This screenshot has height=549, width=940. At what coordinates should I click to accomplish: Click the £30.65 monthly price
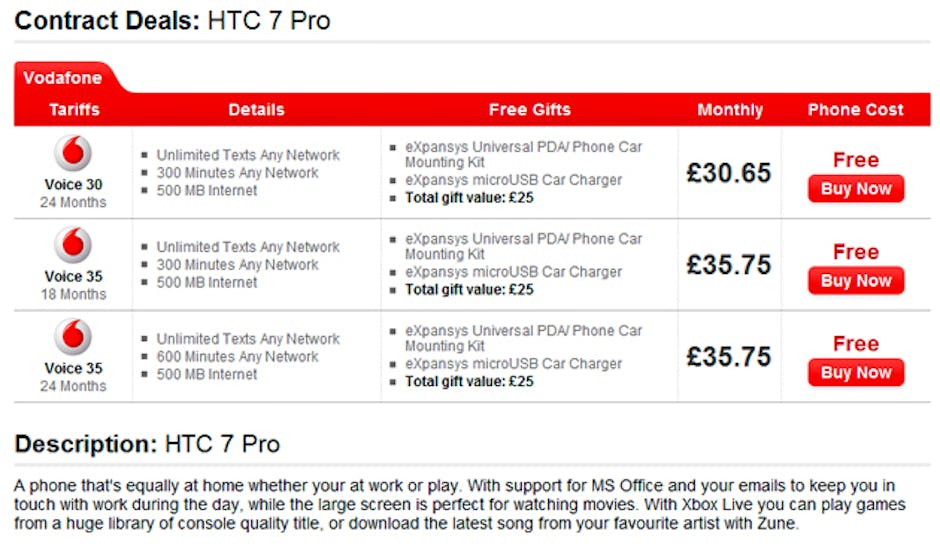click(x=729, y=173)
